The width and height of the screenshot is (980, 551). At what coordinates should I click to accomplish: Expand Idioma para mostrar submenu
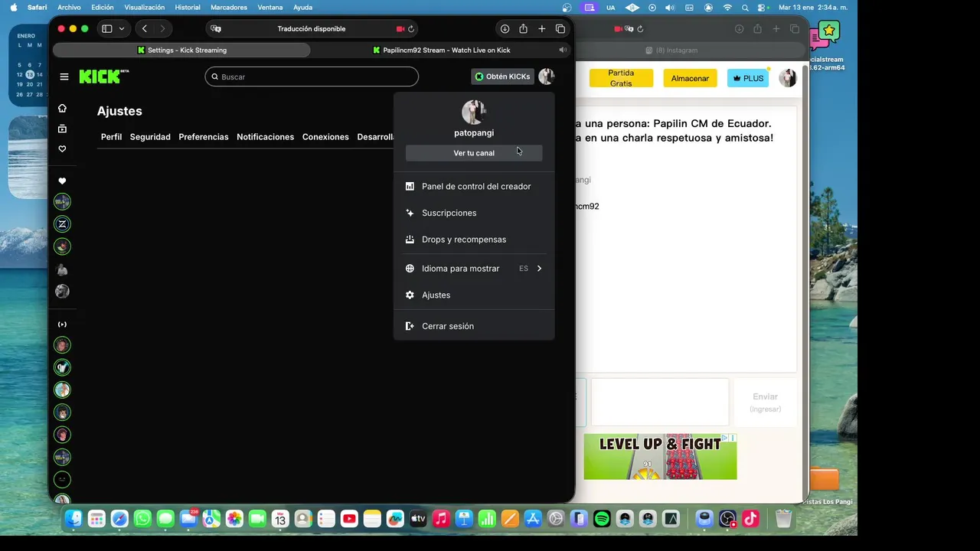click(474, 269)
